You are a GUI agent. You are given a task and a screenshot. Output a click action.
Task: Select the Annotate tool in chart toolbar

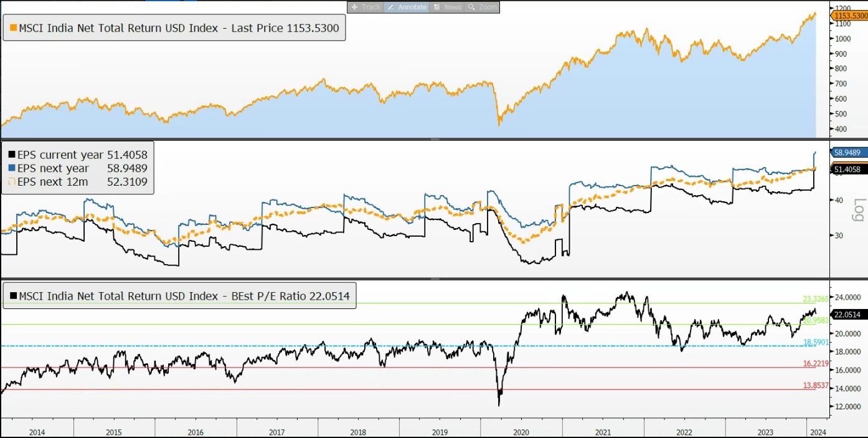click(x=407, y=7)
